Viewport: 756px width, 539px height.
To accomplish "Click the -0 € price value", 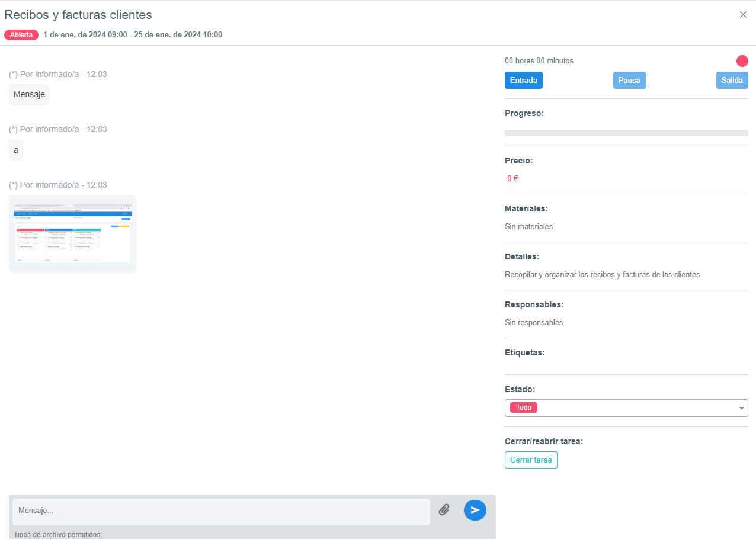I will (511, 178).
